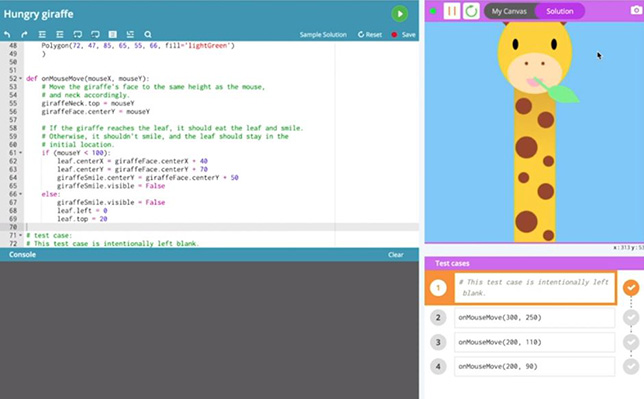
Task: Click the outdent icon left of comment bubbles
Action: (60, 35)
